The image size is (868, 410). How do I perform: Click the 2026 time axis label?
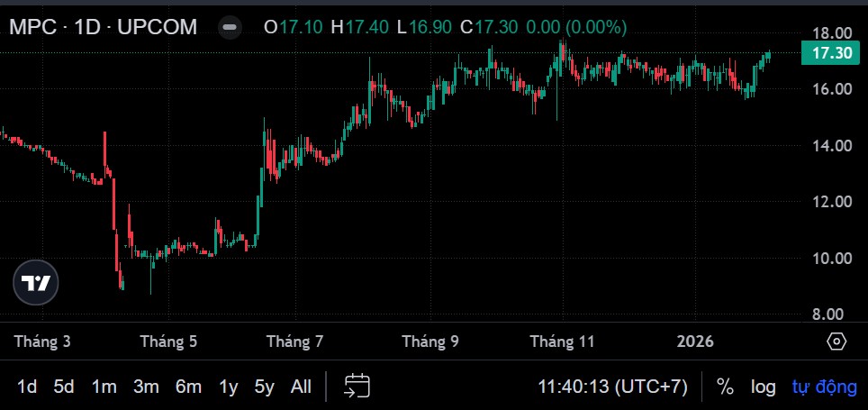(x=695, y=342)
